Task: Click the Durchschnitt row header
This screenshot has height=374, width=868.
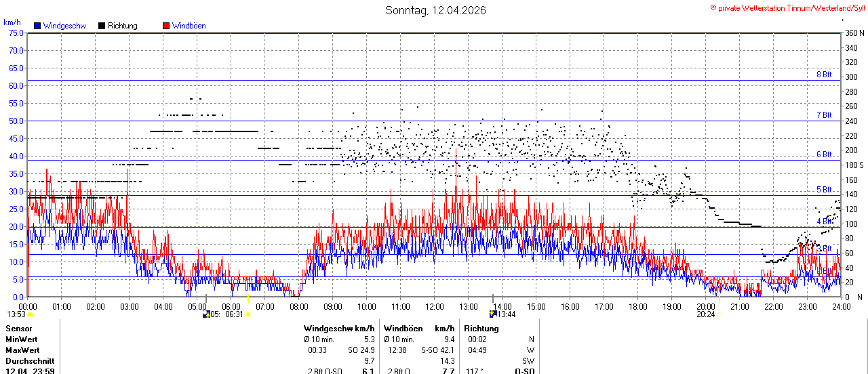Action: [x=30, y=361]
